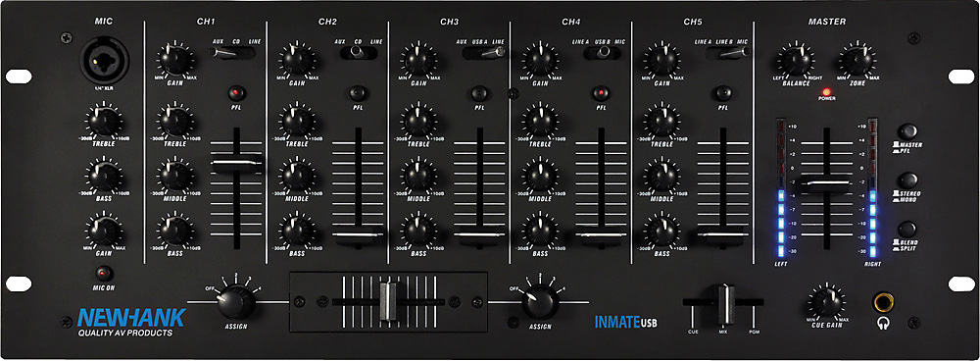Switch the CH5 LINE A/LINE B/MIC selector
This screenshot has width=980, height=361.
coord(727,53)
